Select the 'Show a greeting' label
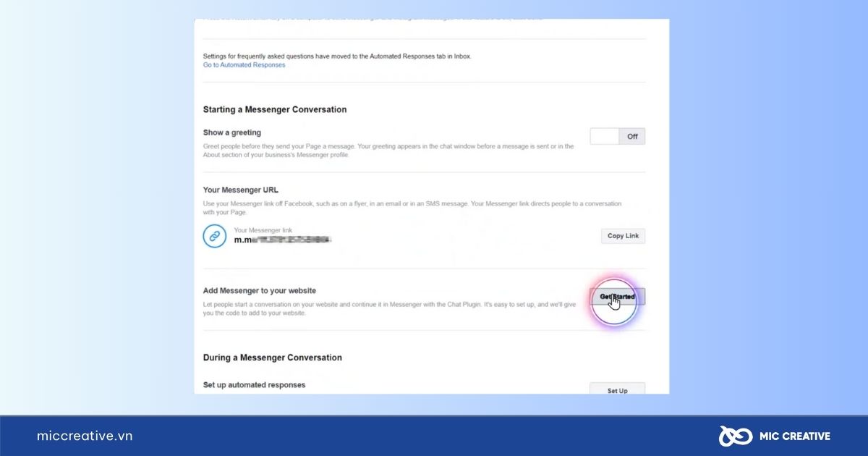 pos(232,133)
